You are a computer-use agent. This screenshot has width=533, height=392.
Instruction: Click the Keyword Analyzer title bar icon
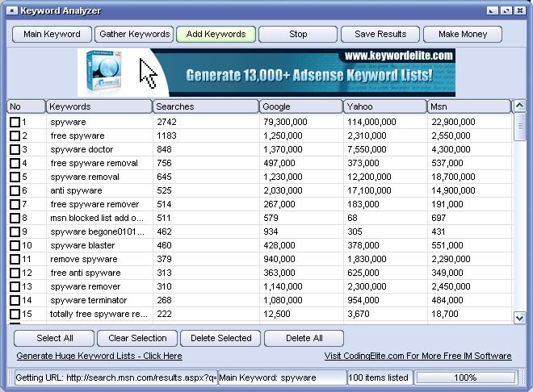(x=12, y=10)
